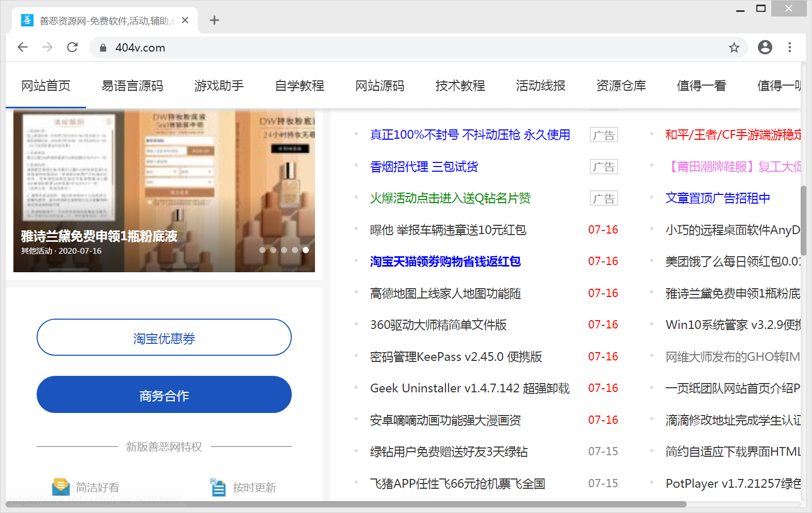Open link 真正100%不封号 不抖动压枪
The width and height of the screenshot is (812, 513).
pyautogui.click(x=470, y=135)
